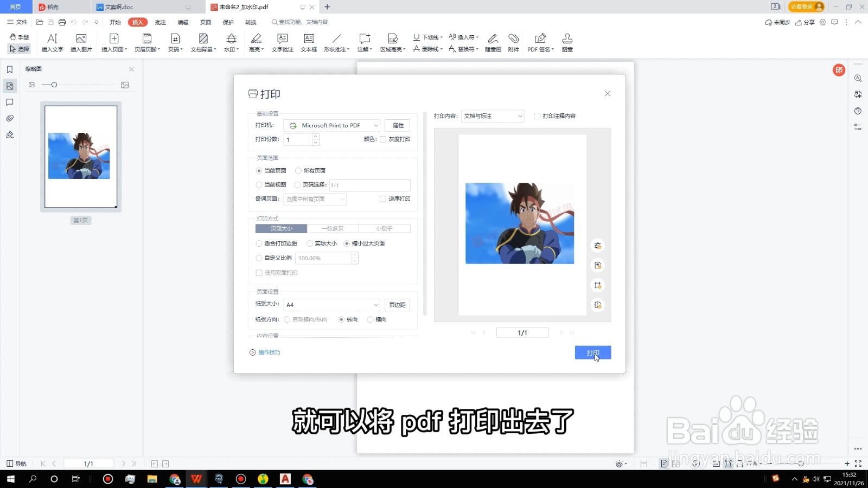The image size is (868, 488).
Task: Activate the 选择 (select) tool
Action: tap(20, 49)
